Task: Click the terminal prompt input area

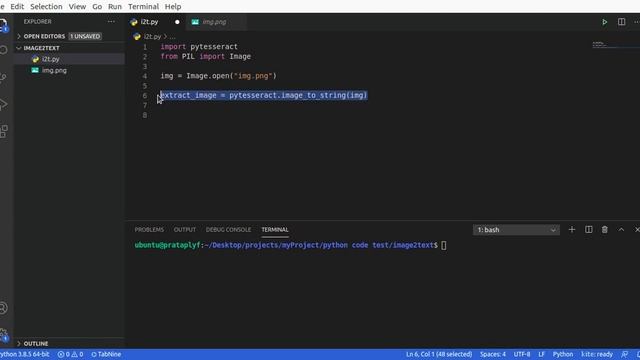Action: click(x=444, y=245)
